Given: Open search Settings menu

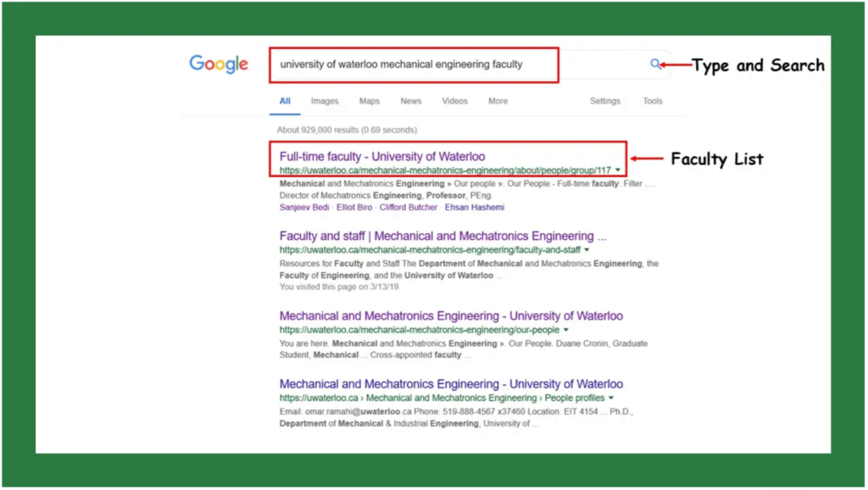Looking at the screenshot, I should (604, 101).
